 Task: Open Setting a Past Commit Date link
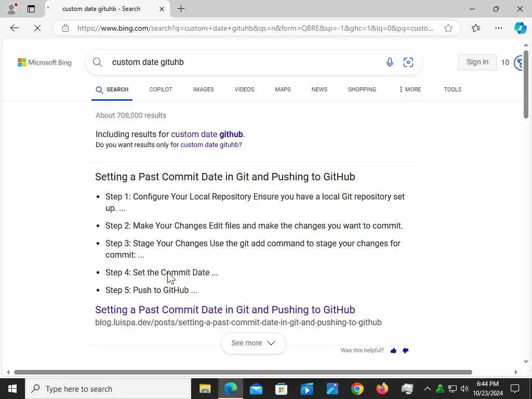225,310
